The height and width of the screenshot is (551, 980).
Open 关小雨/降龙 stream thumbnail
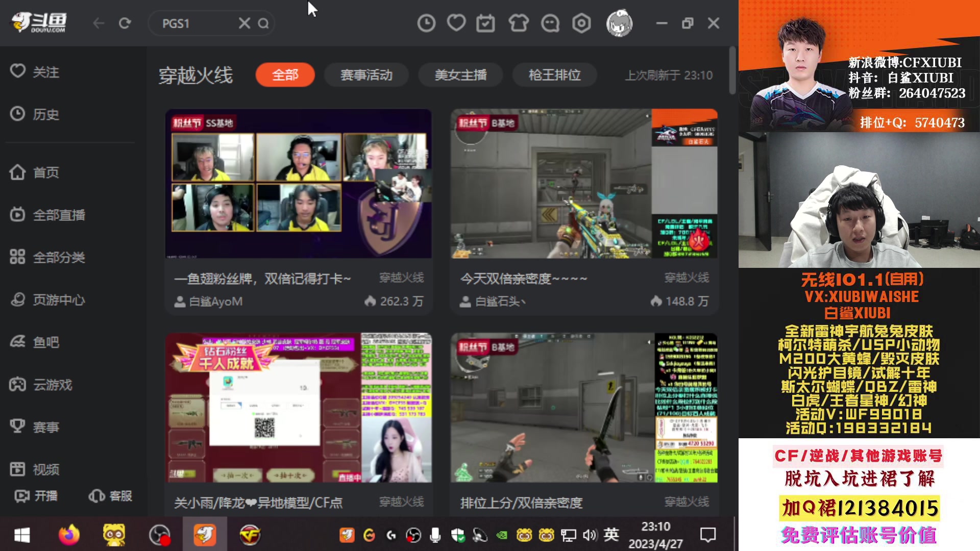[299, 408]
